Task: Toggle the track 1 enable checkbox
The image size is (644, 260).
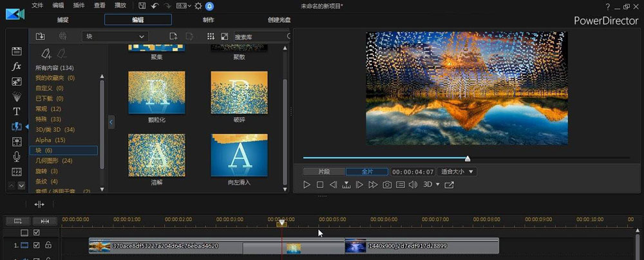Action: click(37, 245)
